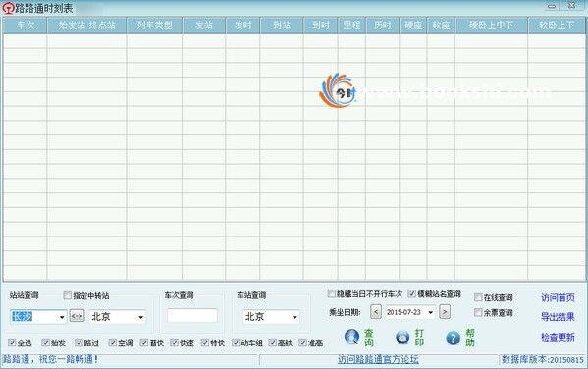Click the 路路通，祝您一路畅通！ status text
This screenshot has height=369, width=588.
point(51,359)
